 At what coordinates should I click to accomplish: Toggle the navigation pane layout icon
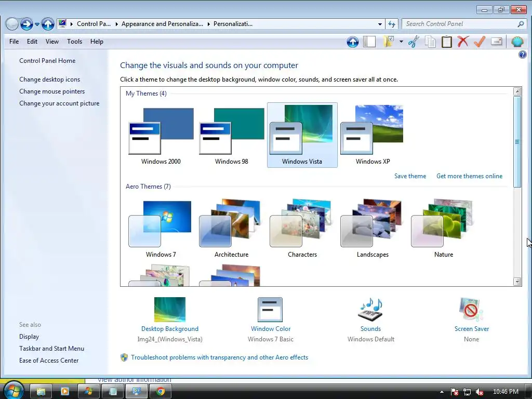point(369,42)
